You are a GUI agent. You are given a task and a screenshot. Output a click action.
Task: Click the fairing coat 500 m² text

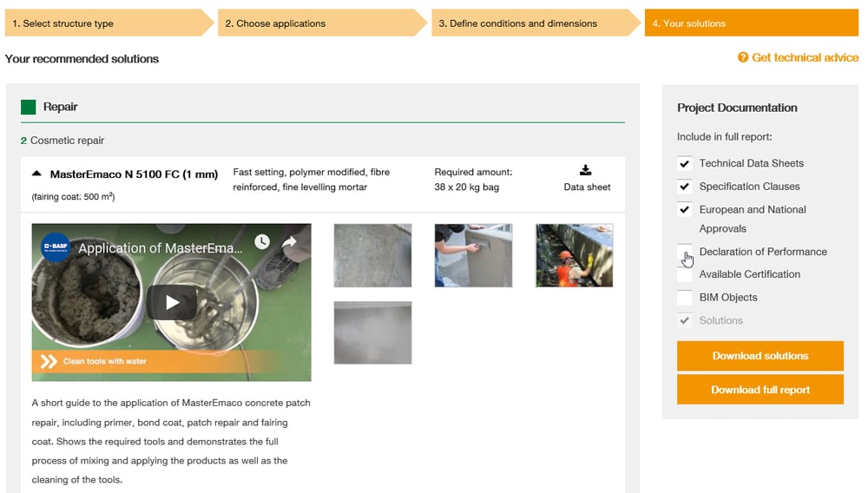tap(73, 196)
